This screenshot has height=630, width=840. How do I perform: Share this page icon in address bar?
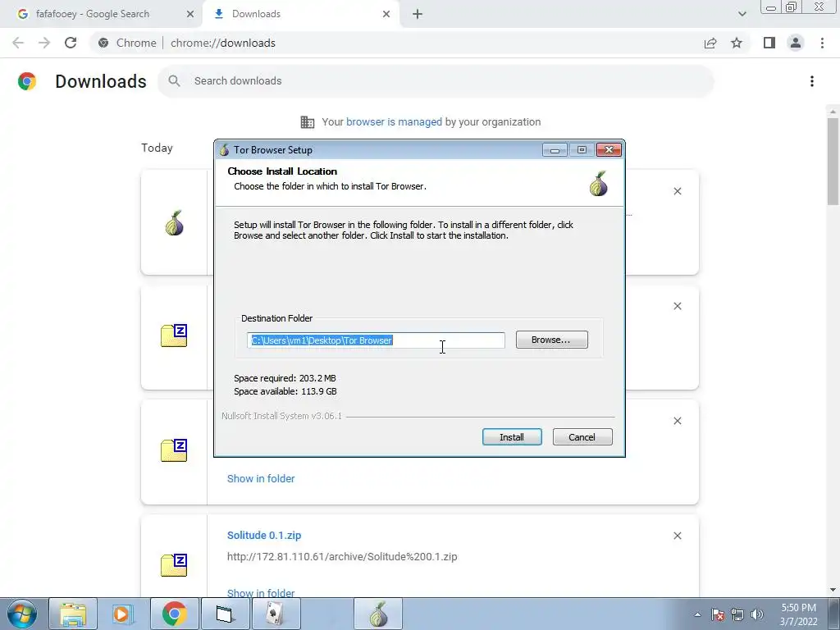(710, 43)
